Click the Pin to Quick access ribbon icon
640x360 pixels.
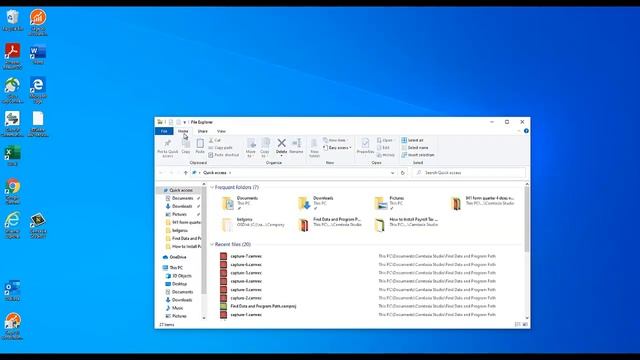[x=167, y=148]
